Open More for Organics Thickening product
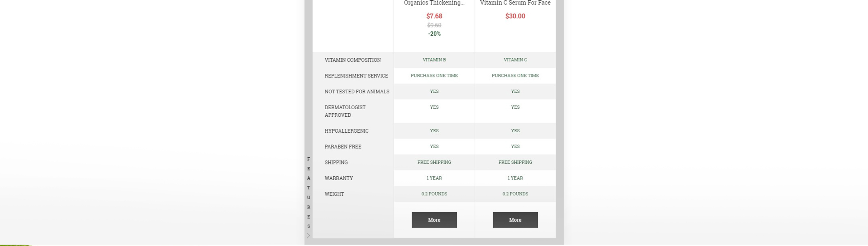The width and height of the screenshot is (868, 246). pos(434,220)
